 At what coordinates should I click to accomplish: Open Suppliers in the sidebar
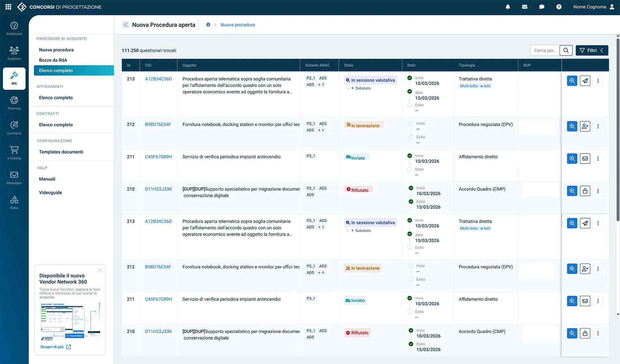click(x=14, y=53)
